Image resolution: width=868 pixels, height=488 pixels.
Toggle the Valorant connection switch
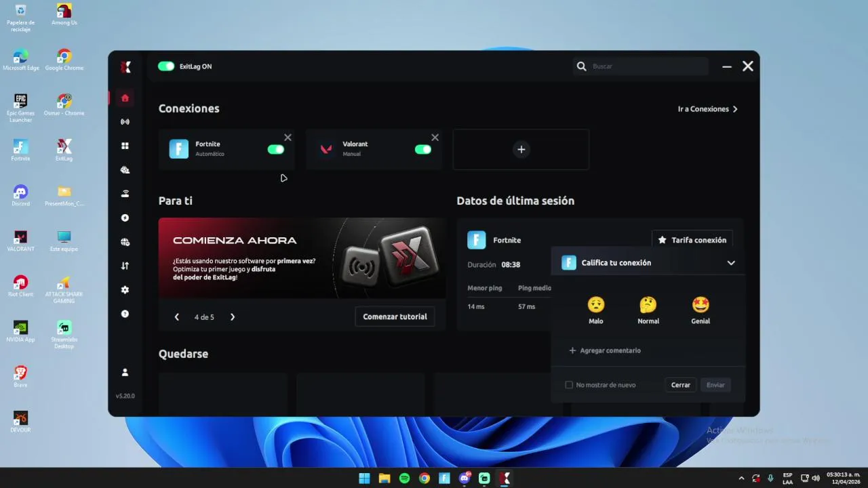click(x=423, y=149)
